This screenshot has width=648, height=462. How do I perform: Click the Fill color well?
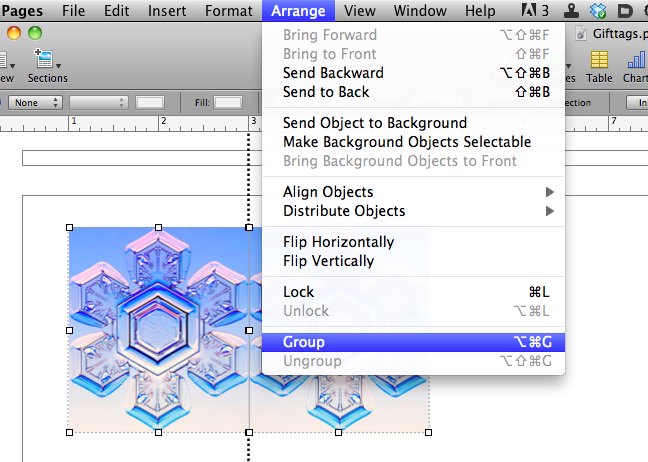click(x=228, y=102)
